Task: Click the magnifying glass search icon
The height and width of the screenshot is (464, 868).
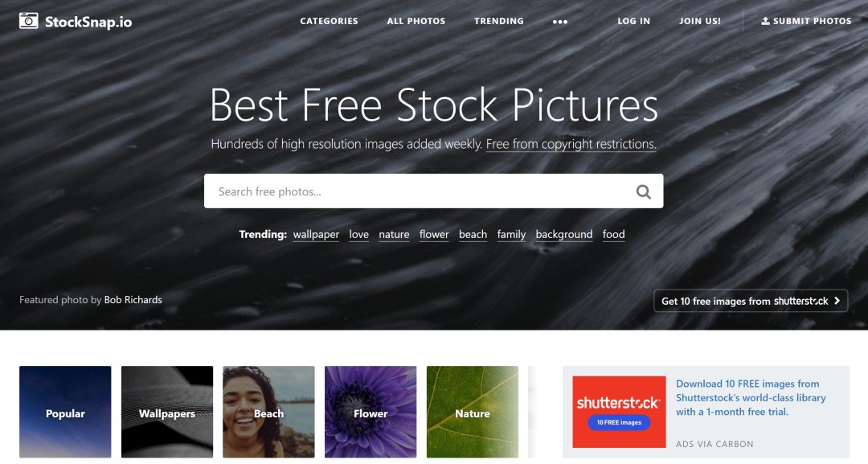Action: tap(643, 191)
